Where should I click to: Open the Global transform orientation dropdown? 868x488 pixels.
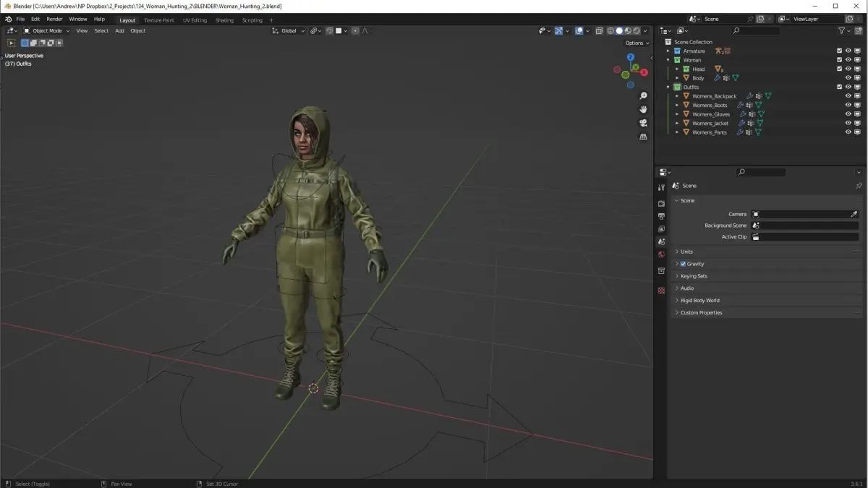pyautogui.click(x=289, y=31)
